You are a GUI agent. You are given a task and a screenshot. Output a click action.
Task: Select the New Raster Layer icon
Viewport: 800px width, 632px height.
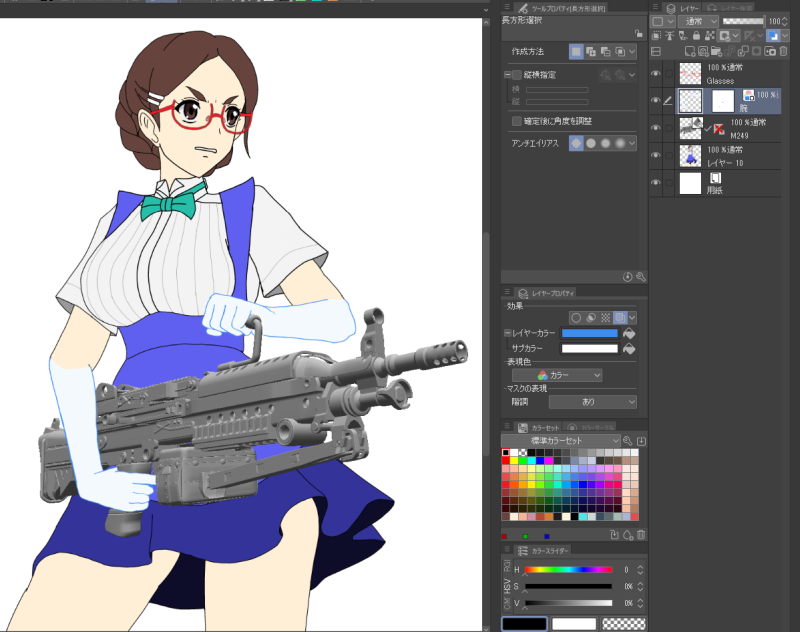point(689,51)
